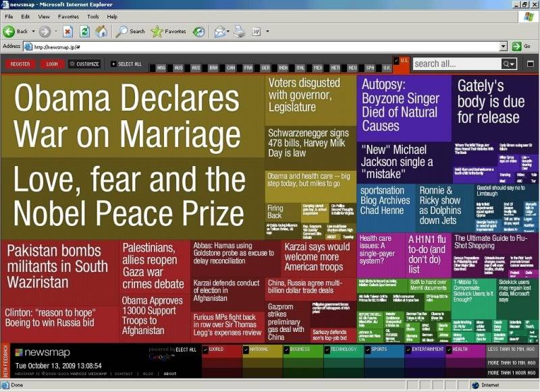The height and width of the screenshot is (392, 540).
Task: Uncheck the Technology category checkbox
Action: click(327, 350)
